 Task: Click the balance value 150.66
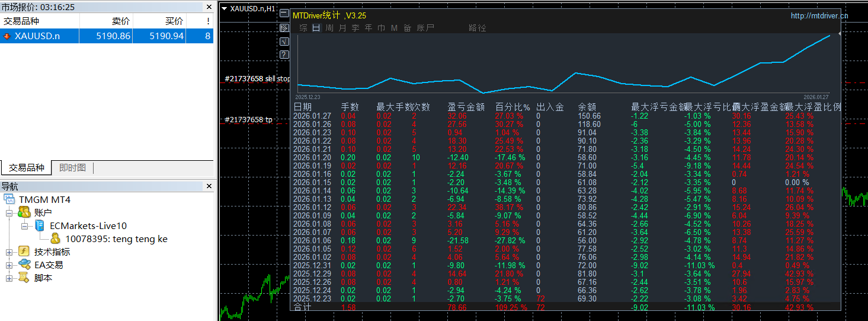coord(590,116)
